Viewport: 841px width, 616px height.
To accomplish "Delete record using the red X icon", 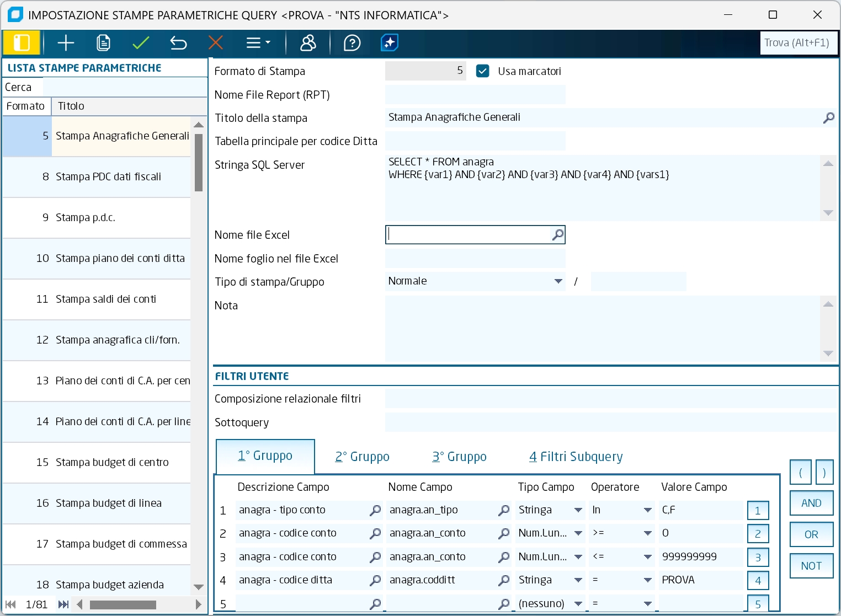I will click(216, 43).
